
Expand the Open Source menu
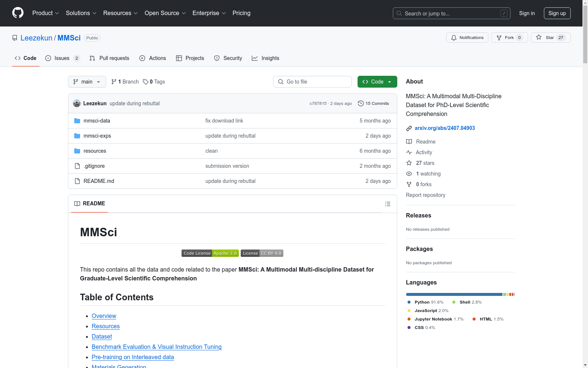pyautogui.click(x=165, y=13)
